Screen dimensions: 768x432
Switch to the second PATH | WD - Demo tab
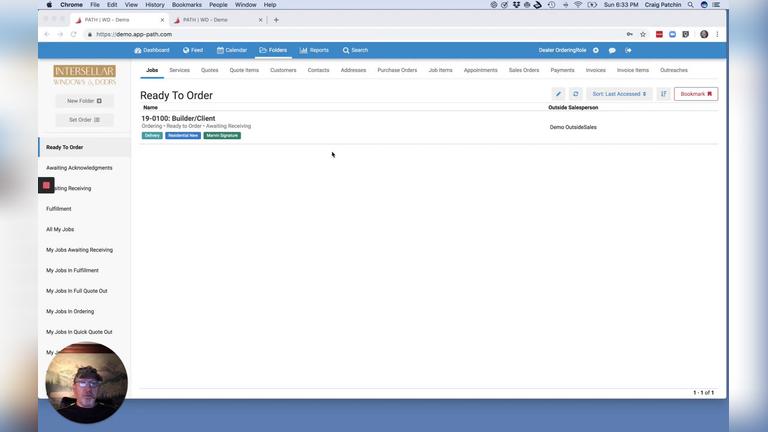tap(218, 20)
